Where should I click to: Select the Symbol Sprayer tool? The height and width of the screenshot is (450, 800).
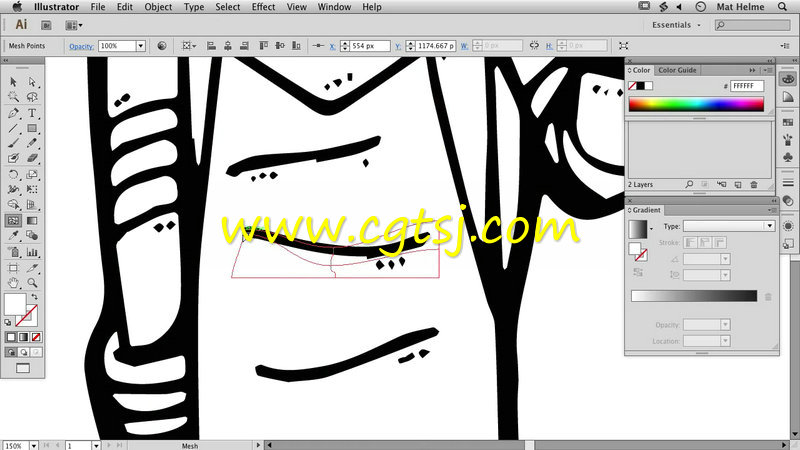click(x=13, y=252)
